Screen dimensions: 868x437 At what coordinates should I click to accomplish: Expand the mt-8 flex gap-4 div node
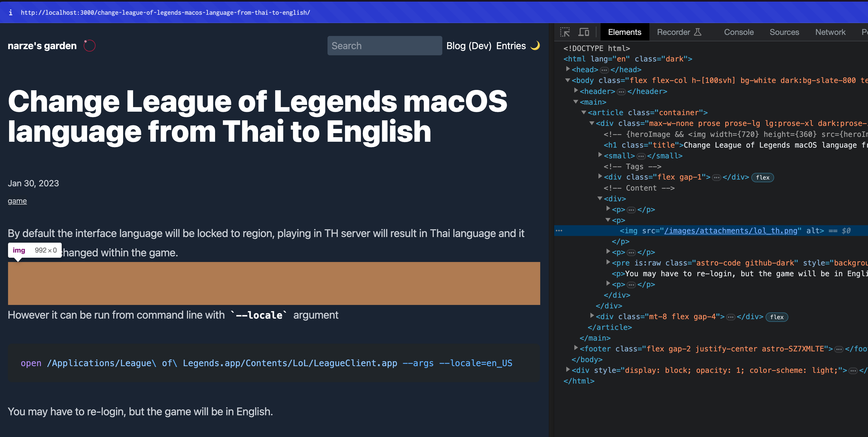click(x=592, y=316)
